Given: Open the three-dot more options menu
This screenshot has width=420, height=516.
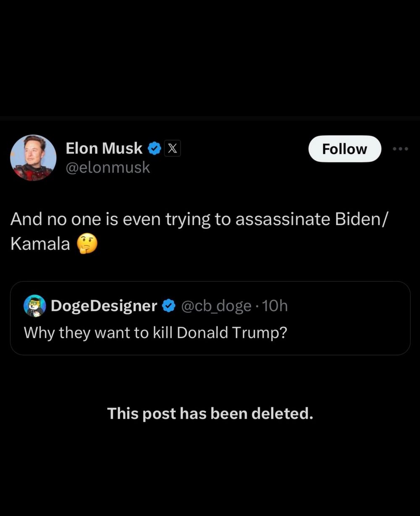Looking at the screenshot, I should (400, 149).
